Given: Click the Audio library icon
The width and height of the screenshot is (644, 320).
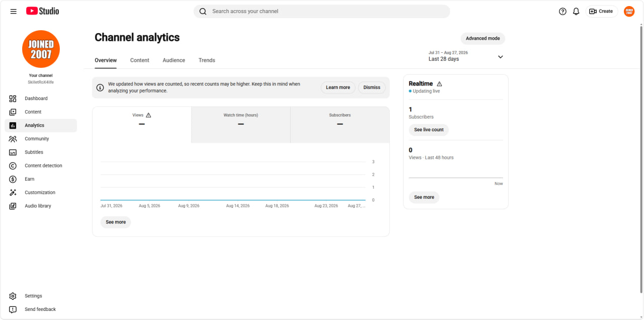Looking at the screenshot, I should coord(13,206).
